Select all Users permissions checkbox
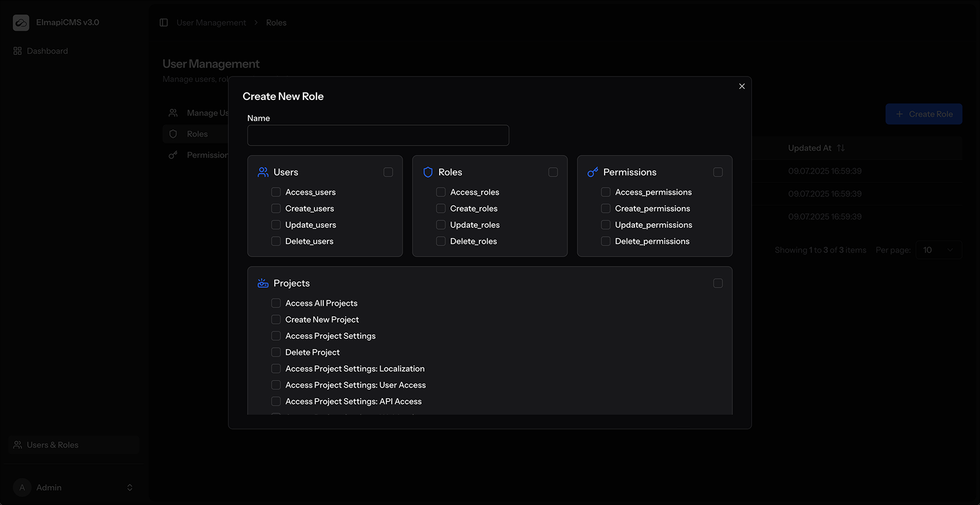Image resolution: width=980 pixels, height=505 pixels. click(x=388, y=172)
